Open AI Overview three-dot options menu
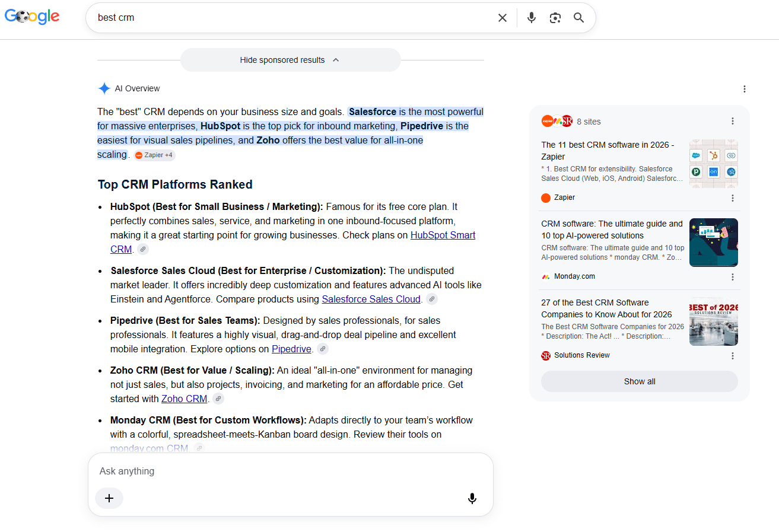The height and width of the screenshot is (532, 779). click(745, 89)
